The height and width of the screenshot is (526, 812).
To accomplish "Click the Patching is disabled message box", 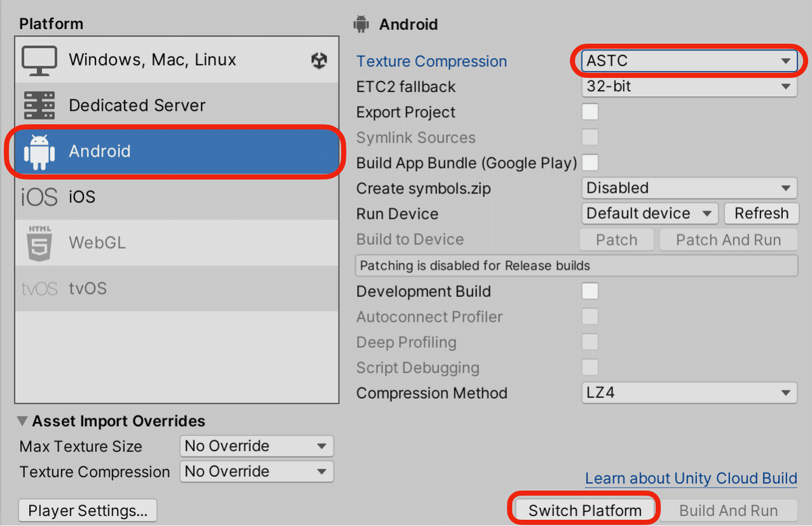I will [577, 266].
